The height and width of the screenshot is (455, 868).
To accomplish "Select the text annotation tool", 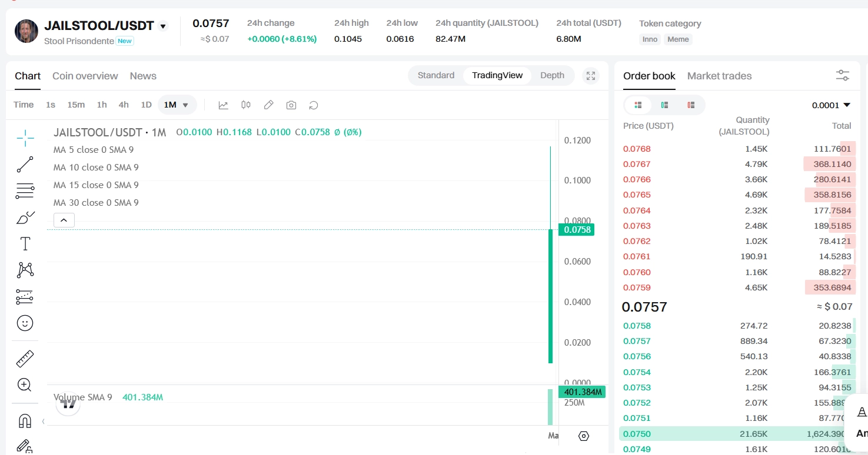I will [25, 244].
